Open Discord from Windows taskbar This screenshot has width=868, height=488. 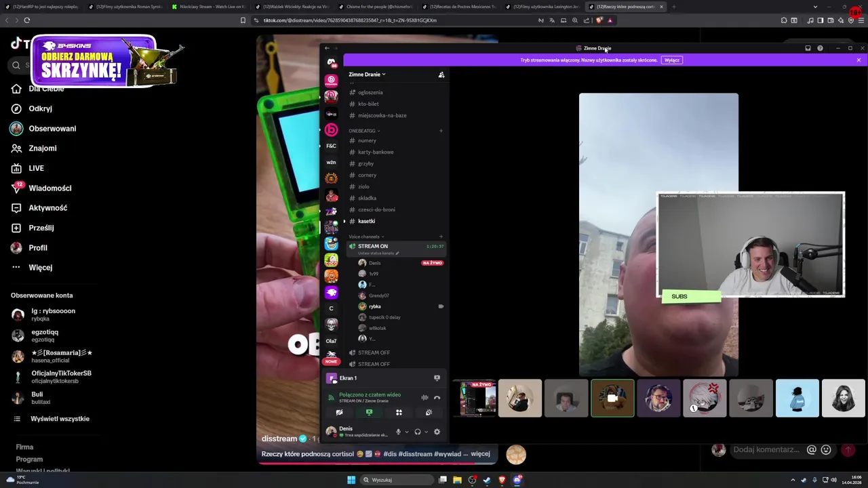pos(517,480)
